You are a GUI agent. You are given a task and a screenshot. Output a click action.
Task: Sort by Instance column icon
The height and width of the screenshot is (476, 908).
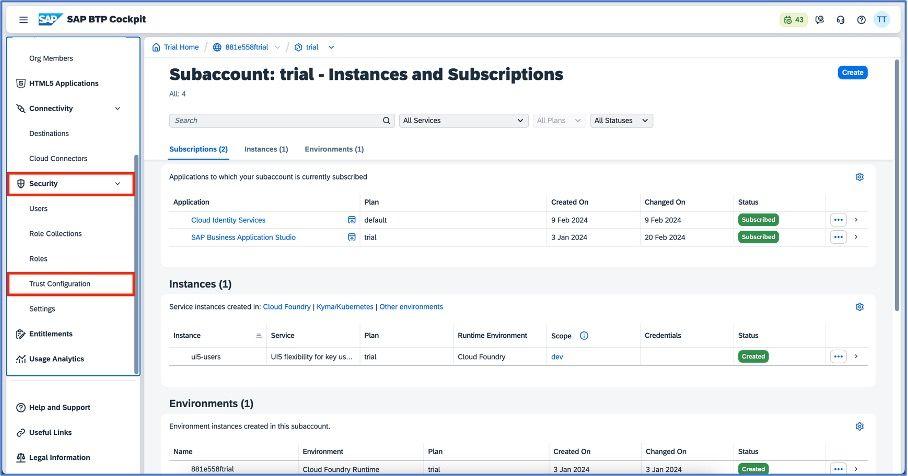pyautogui.click(x=258, y=335)
